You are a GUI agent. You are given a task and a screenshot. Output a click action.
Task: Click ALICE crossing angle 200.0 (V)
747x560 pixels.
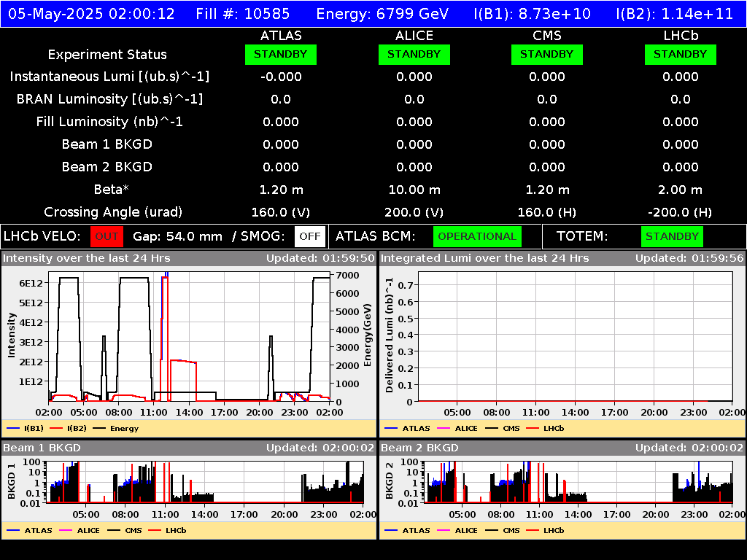click(x=414, y=212)
